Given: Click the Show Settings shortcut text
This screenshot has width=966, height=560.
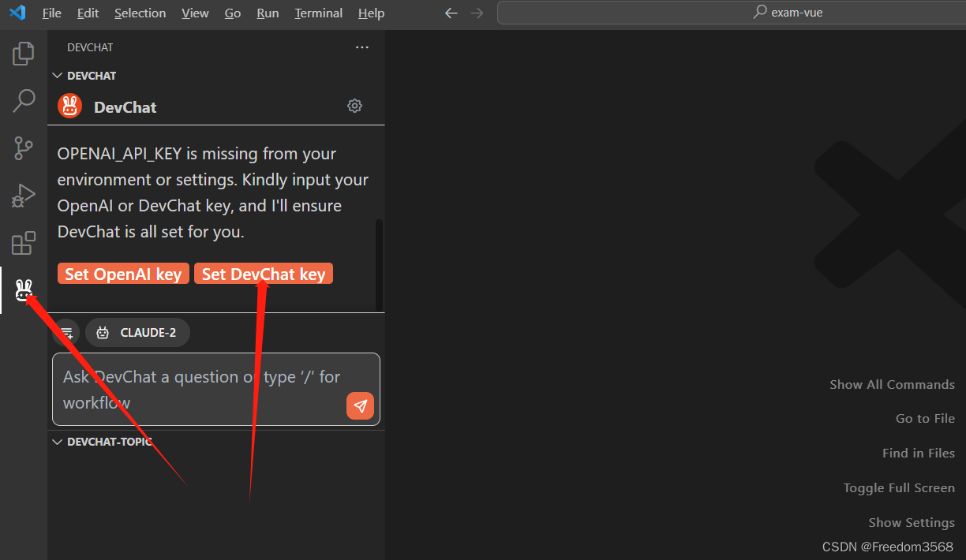Looking at the screenshot, I should (x=912, y=522).
